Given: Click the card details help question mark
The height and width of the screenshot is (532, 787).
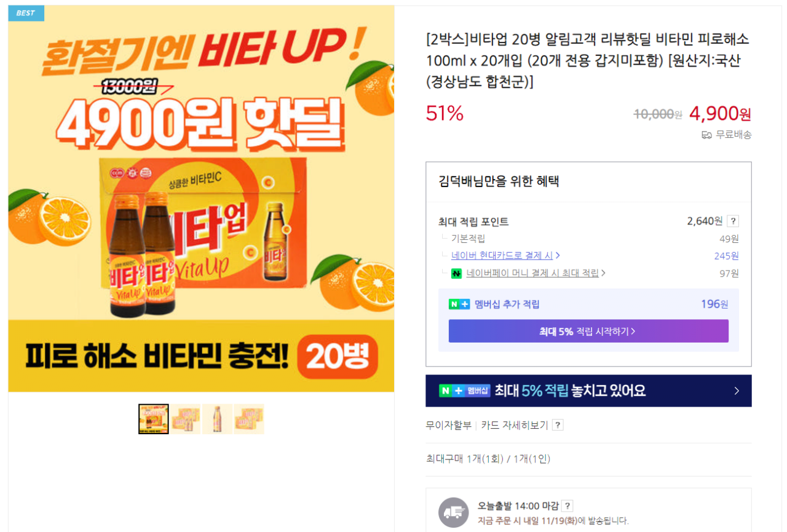Looking at the screenshot, I should (x=558, y=425).
